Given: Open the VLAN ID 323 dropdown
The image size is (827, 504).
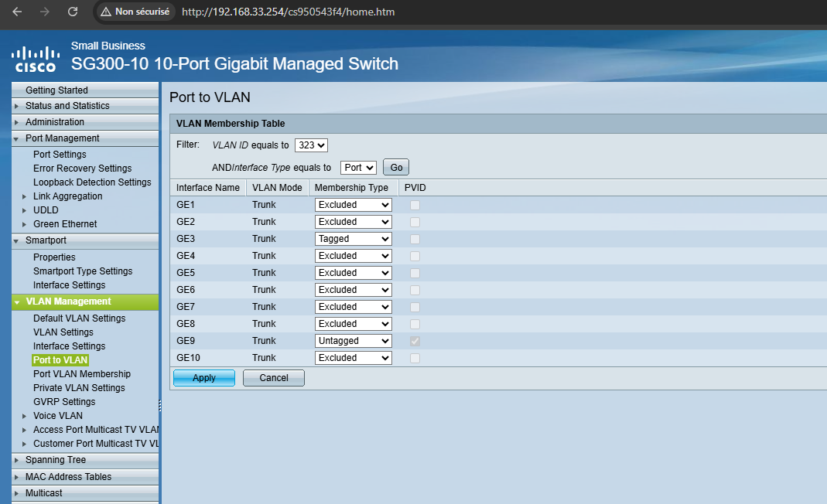Looking at the screenshot, I should click(312, 145).
